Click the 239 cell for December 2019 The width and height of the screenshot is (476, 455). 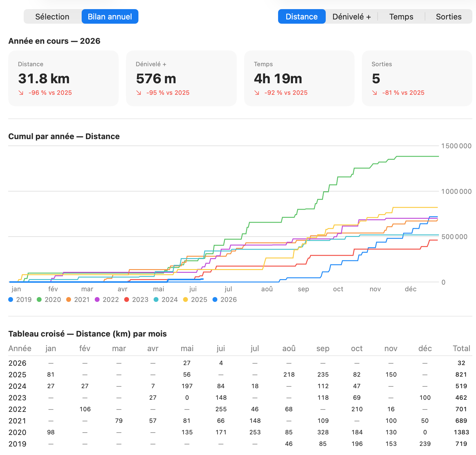[425, 444]
